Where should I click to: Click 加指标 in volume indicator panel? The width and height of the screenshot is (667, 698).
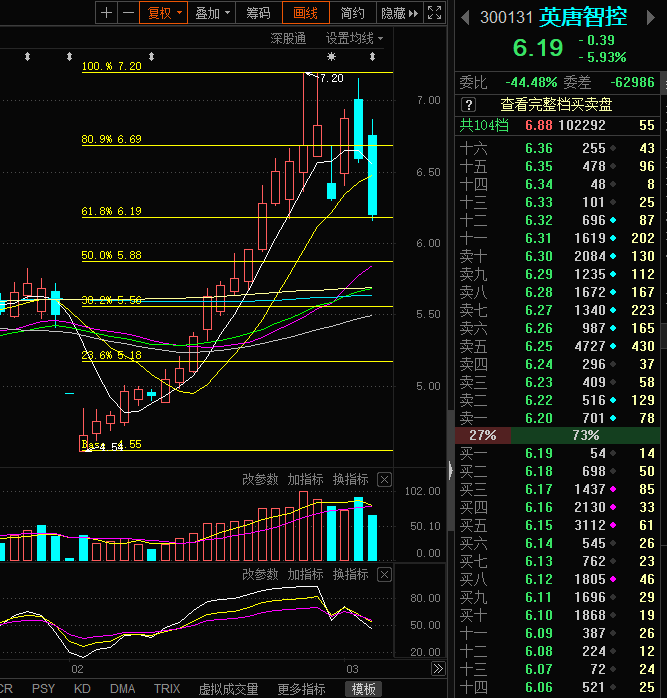(305, 479)
